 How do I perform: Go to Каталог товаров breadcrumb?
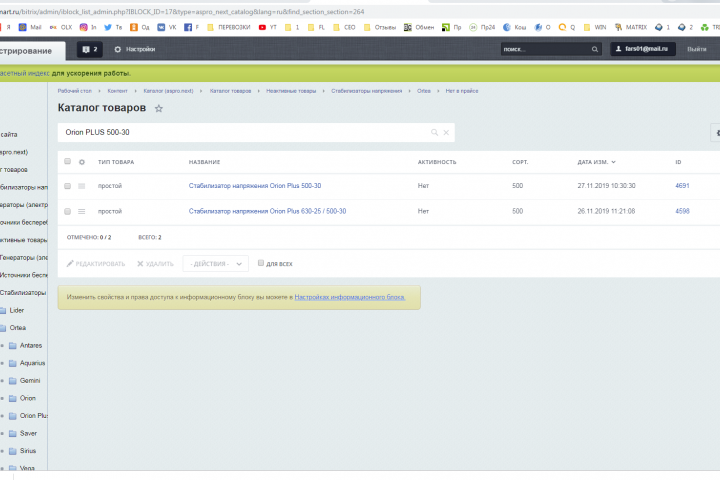click(x=231, y=91)
